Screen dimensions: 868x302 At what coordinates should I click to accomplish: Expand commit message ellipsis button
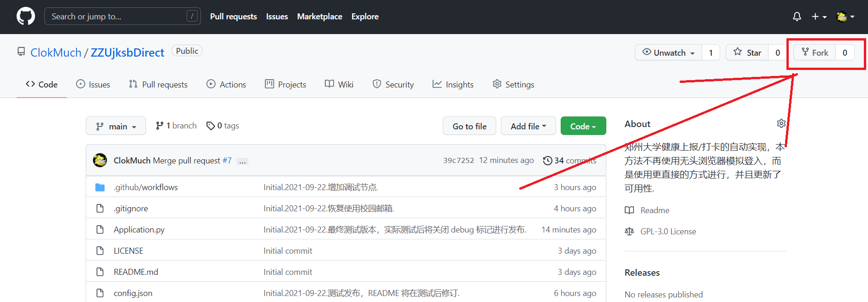click(242, 161)
